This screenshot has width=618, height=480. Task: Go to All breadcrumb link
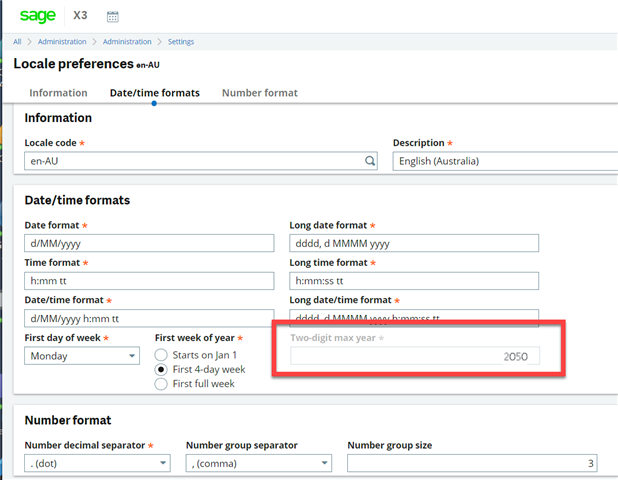click(18, 42)
